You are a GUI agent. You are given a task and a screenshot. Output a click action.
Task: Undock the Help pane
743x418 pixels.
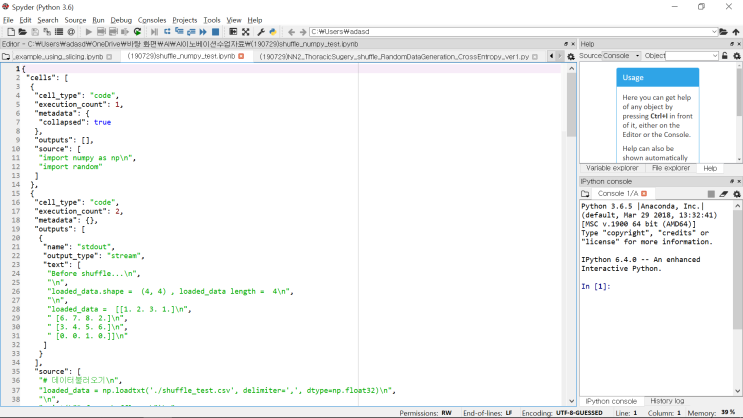[x=732, y=44]
